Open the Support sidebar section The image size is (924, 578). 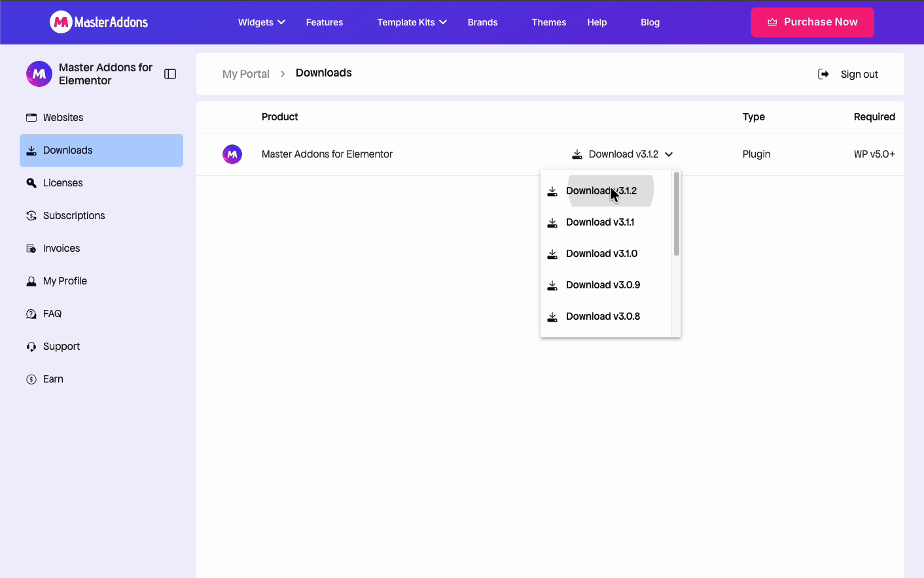101,347
